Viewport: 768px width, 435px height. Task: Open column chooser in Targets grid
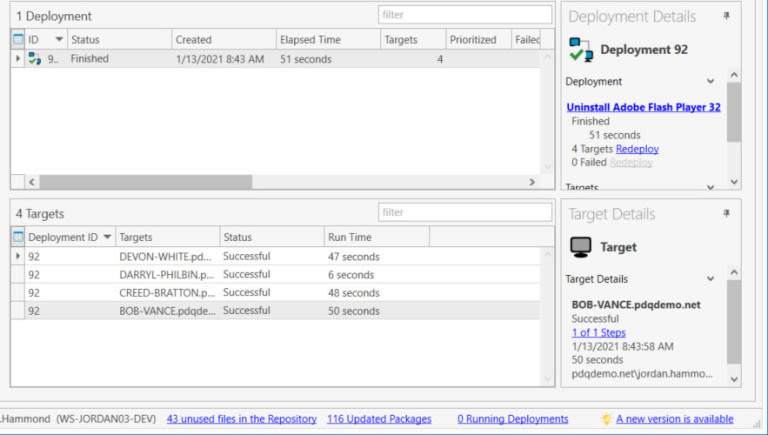(x=18, y=237)
